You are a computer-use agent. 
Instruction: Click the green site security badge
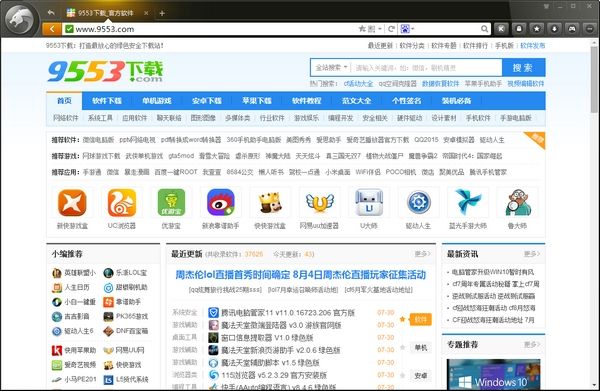pyautogui.click(x=69, y=29)
